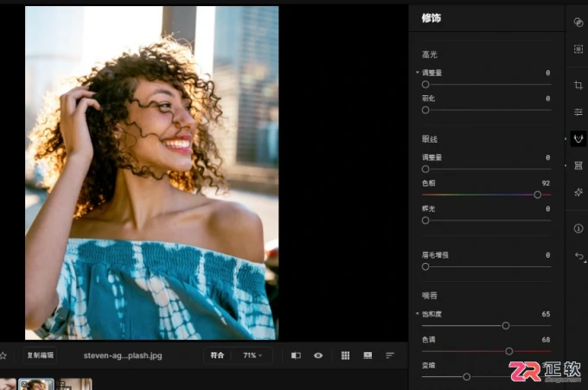Click the 饱和度 value 65
This screenshot has height=390, width=588.
coord(546,314)
